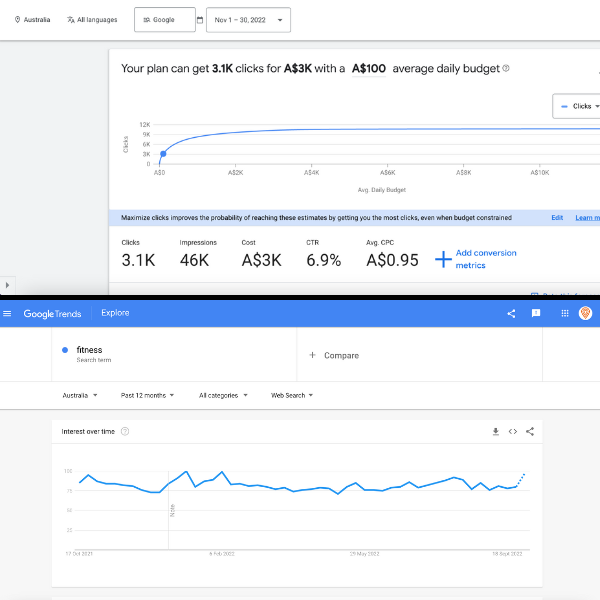Click the embed code icon on chart
The image size is (600, 600).
pos(513,431)
